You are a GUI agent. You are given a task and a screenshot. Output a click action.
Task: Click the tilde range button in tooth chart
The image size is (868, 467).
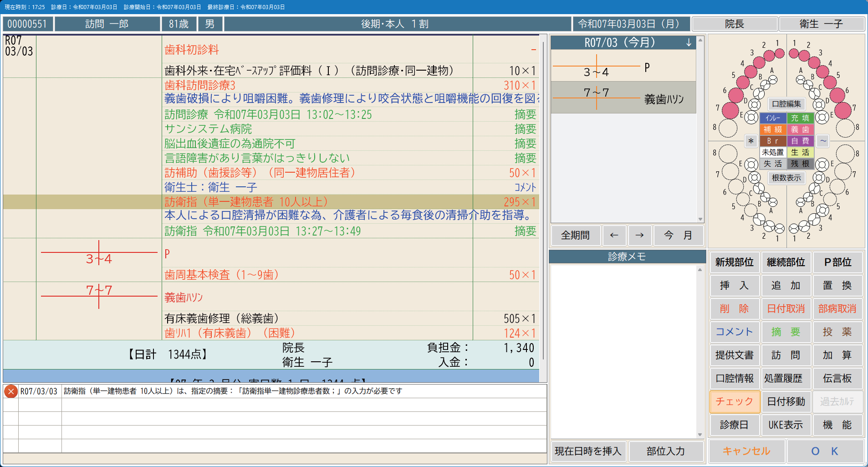(823, 141)
